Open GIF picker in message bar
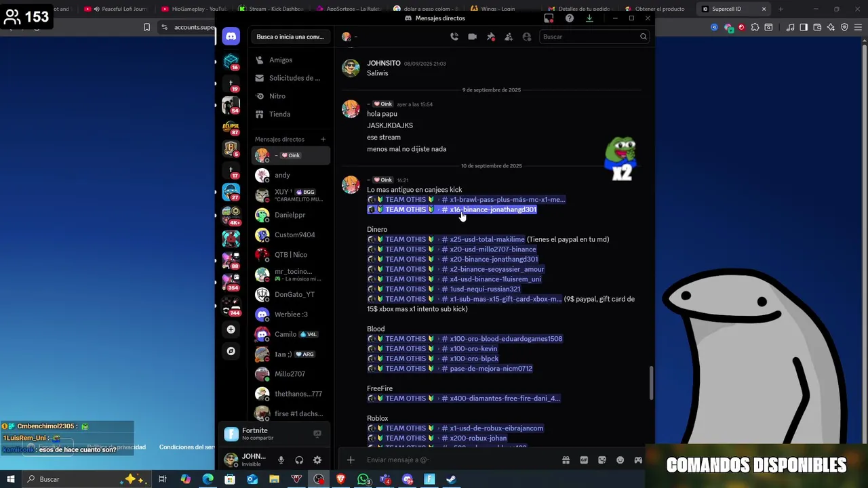 click(584, 460)
